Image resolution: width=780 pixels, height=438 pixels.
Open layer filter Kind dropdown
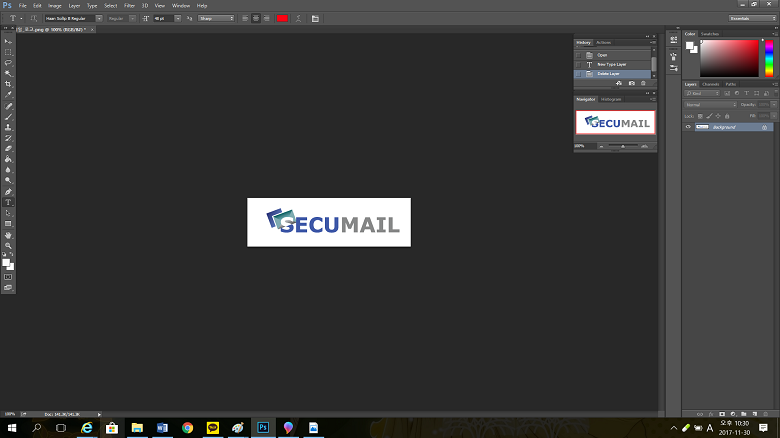702,93
